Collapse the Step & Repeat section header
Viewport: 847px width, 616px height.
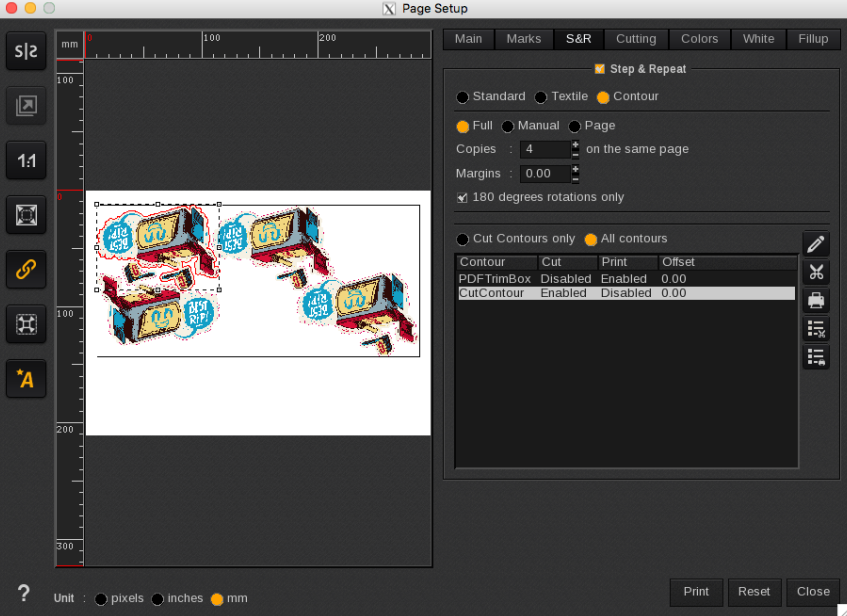(x=599, y=69)
